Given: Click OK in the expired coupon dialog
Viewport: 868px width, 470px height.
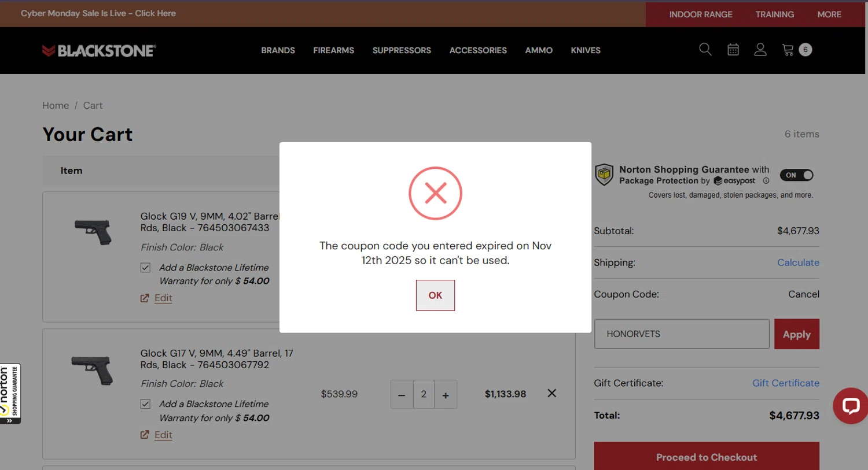Looking at the screenshot, I should [435, 295].
